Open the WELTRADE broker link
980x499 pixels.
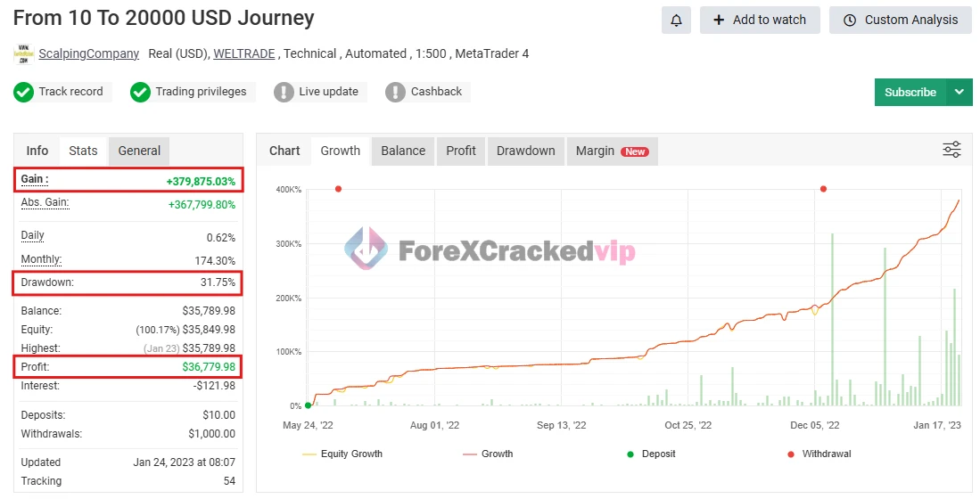[x=244, y=53]
